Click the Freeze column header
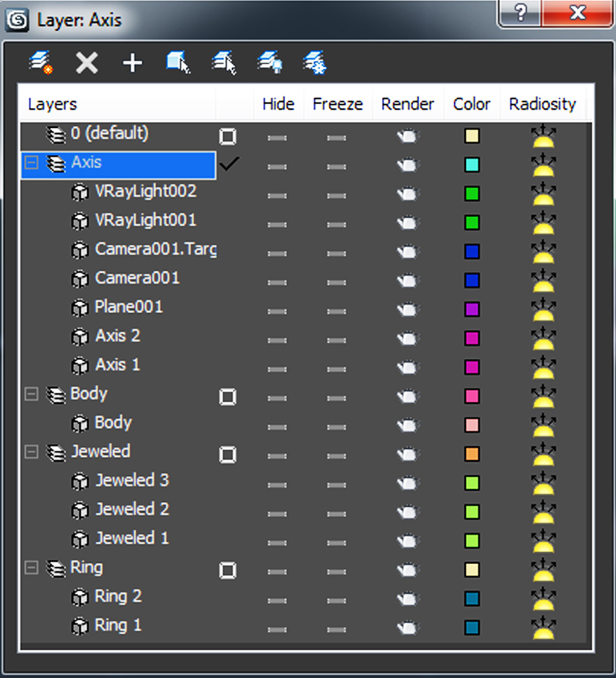Screen dimensions: 616x678 (337, 105)
